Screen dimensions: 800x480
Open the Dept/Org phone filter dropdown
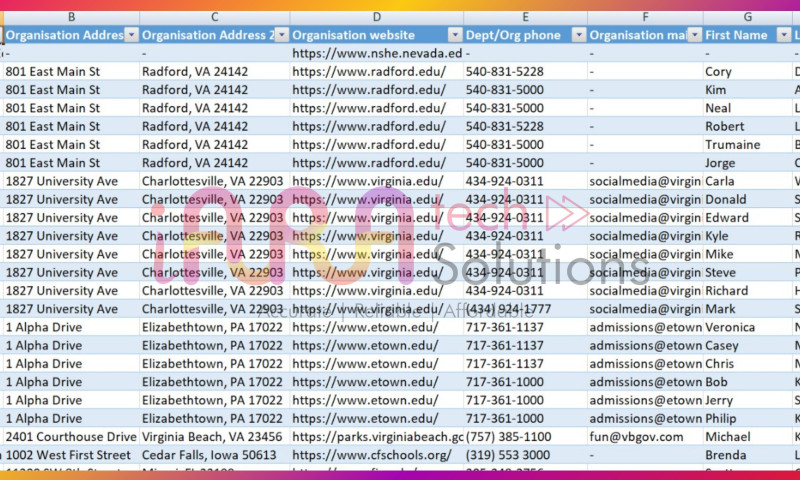pos(578,35)
